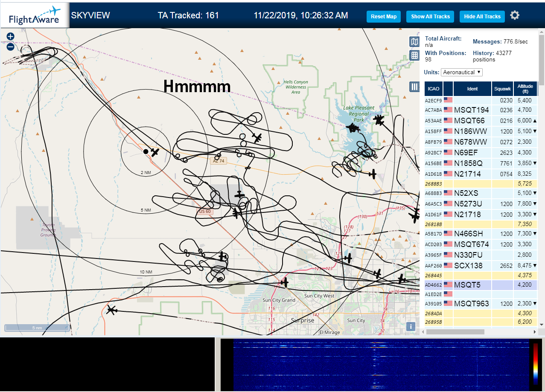Click the flag icon in MSQT5 row

pos(448,285)
